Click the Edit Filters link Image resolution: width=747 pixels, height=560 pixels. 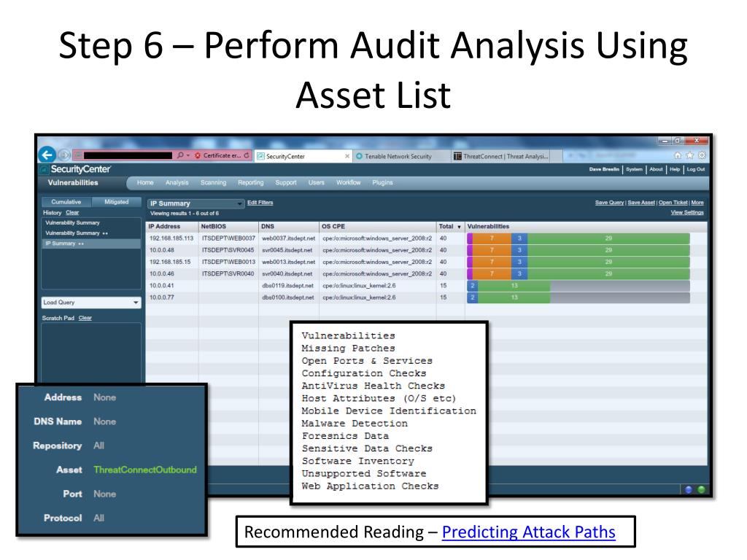click(260, 203)
